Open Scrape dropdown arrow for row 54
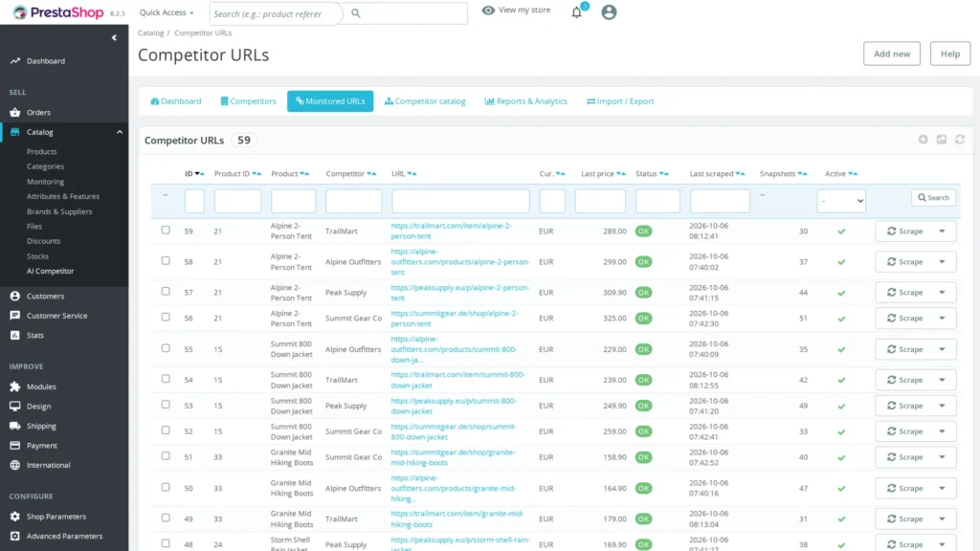 click(x=942, y=380)
